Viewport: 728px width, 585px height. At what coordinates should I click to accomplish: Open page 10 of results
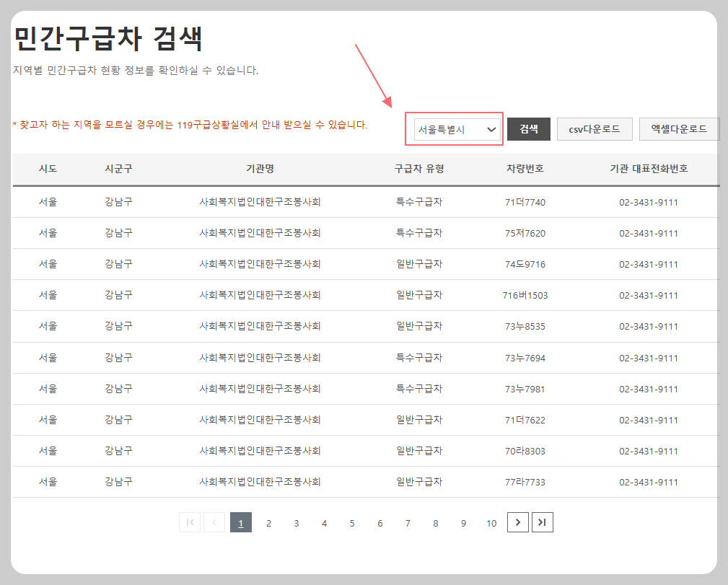491,523
